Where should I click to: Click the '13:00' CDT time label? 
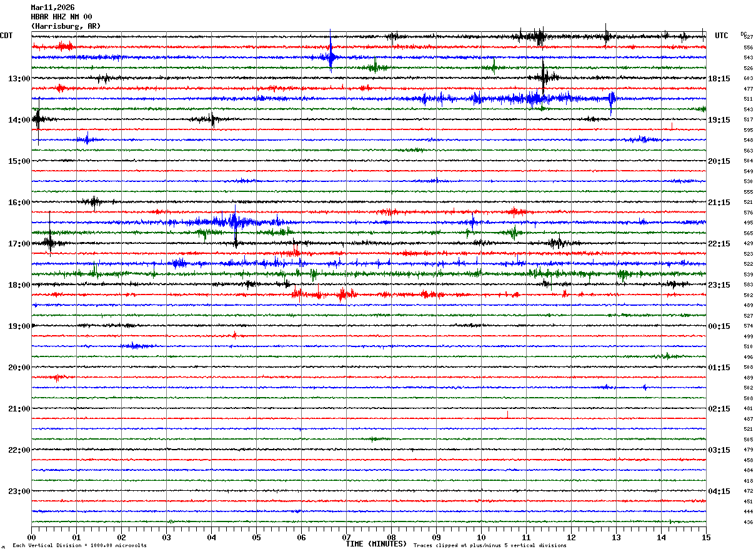click(x=19, y=79)
